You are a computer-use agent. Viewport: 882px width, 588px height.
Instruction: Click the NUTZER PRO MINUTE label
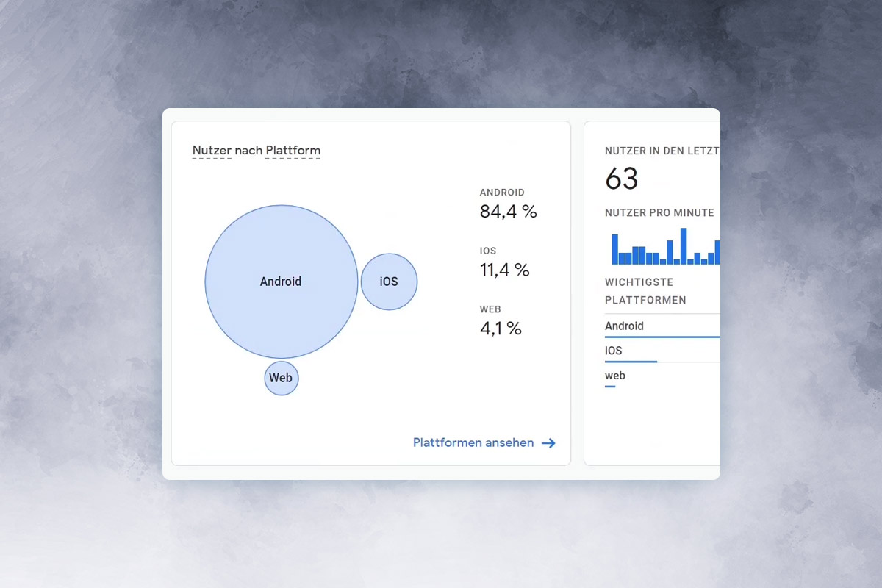[x=659, y=212]
